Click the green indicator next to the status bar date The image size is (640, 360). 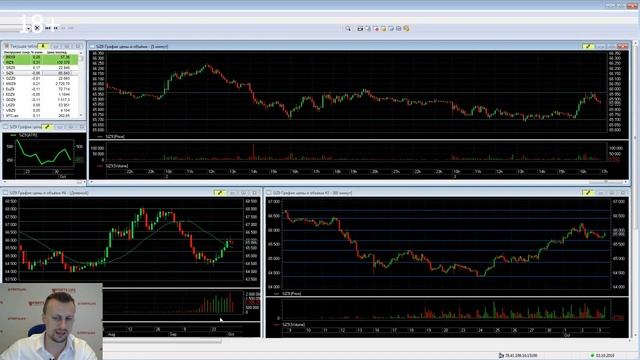(592, 356)
